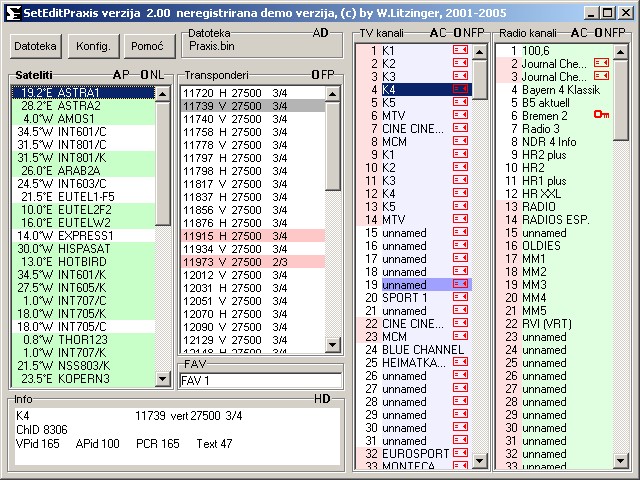Toggle the AD option in the Datoteka panel header
The image size is (640, 480).
pos(320,32)
